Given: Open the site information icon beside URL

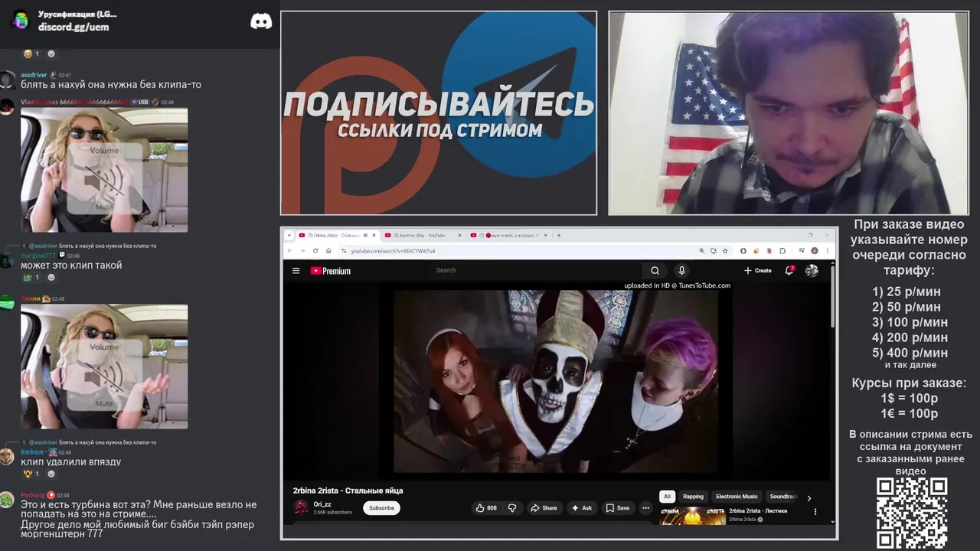Looking at the screenshot, I should [x=344, y=250].
